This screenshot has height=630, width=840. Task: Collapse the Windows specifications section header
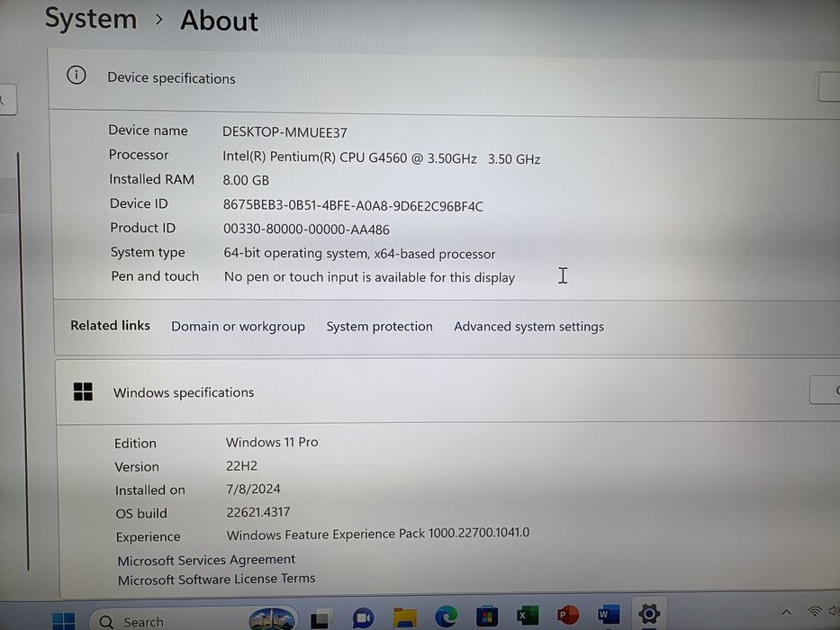coord(447,391)
